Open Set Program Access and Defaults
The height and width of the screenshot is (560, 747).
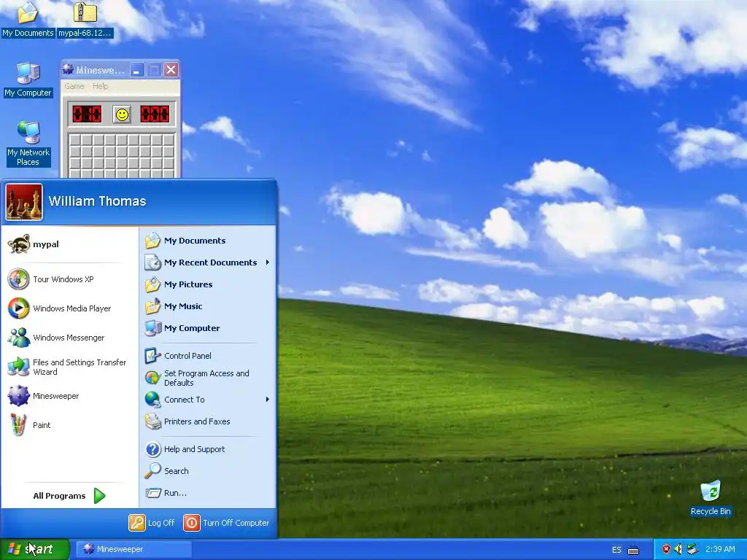(x=208, y=378)
